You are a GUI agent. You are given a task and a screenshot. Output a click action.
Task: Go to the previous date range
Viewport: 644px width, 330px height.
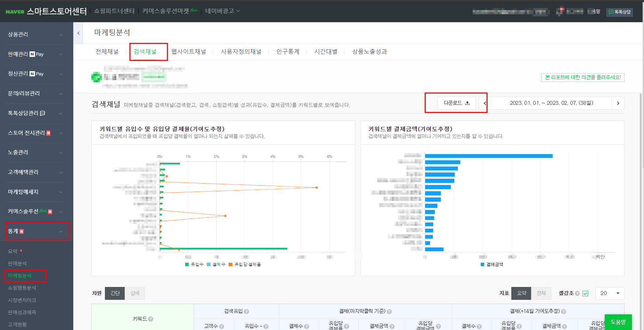[x=484, y=103]
